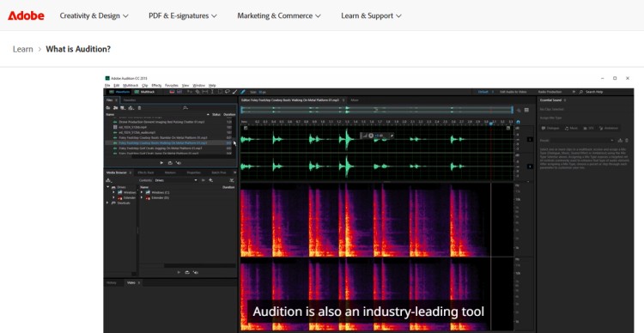This screenshot has height=333, width=644.
Task: Toggle the left channel enable button
Action: tap(530, 140)
